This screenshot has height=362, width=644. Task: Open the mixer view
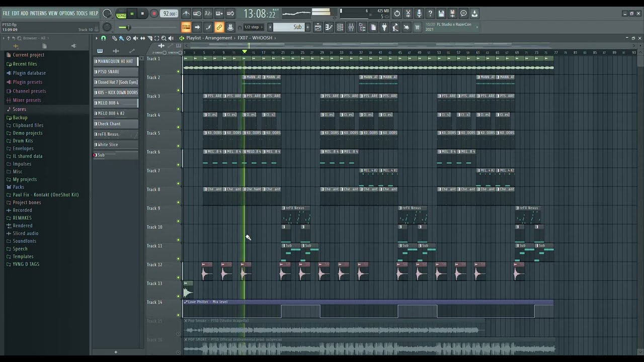pos(351,27)
